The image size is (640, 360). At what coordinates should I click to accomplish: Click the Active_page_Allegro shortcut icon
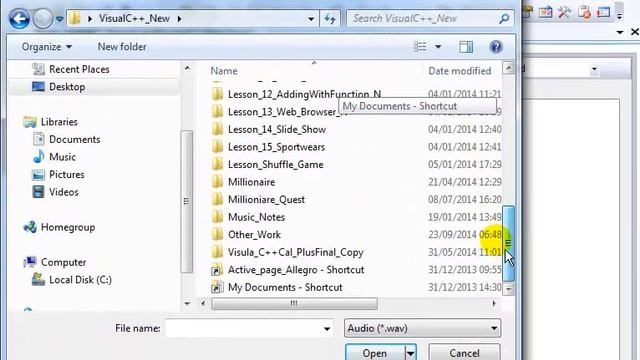click(x=217, y=270)
